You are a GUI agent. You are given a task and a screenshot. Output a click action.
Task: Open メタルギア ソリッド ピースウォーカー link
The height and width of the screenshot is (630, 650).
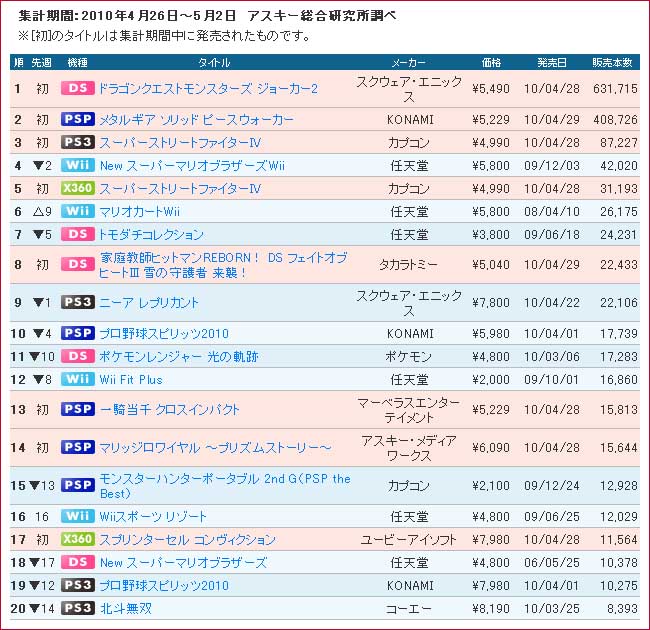point(196,120)
